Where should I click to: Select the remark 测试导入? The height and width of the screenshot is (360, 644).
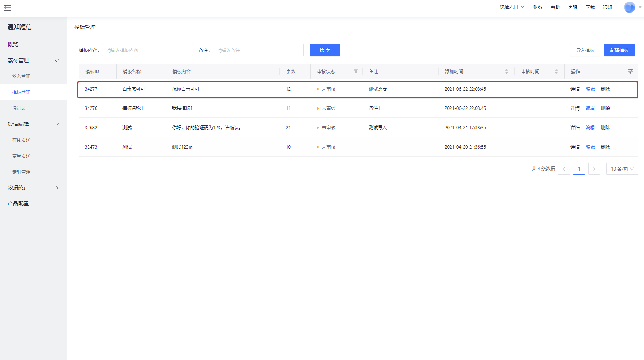point(378,128)
